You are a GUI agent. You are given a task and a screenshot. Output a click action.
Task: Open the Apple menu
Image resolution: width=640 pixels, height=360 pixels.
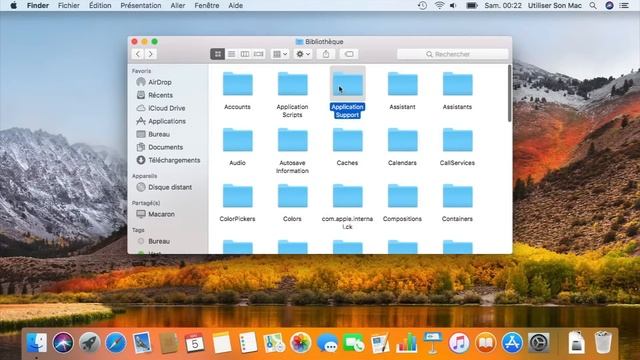point(13,5)
